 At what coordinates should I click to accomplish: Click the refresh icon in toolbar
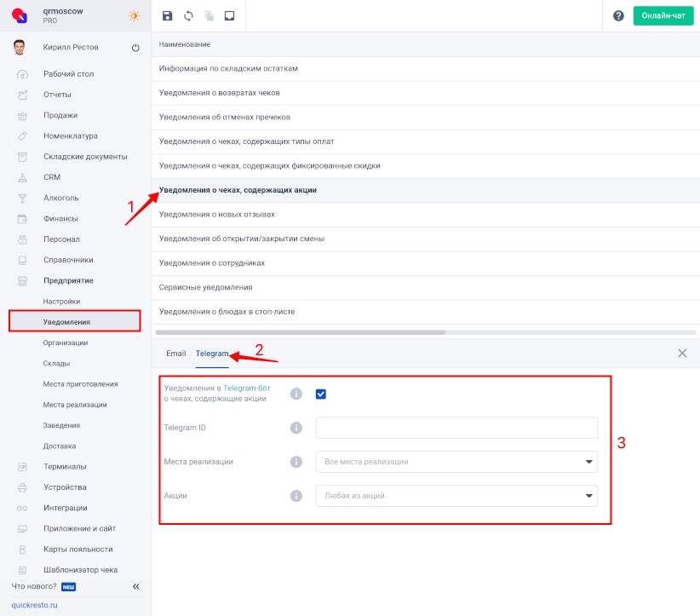coord(187,16)
